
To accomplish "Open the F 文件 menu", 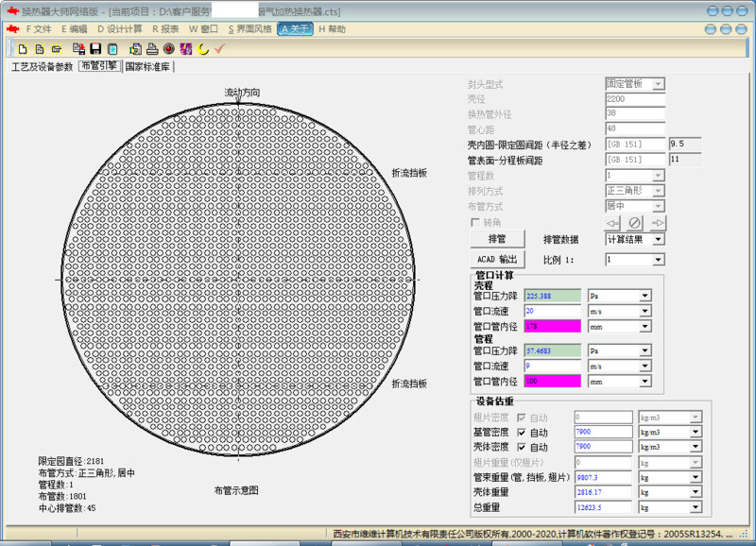I will click(x=39, y=29).
